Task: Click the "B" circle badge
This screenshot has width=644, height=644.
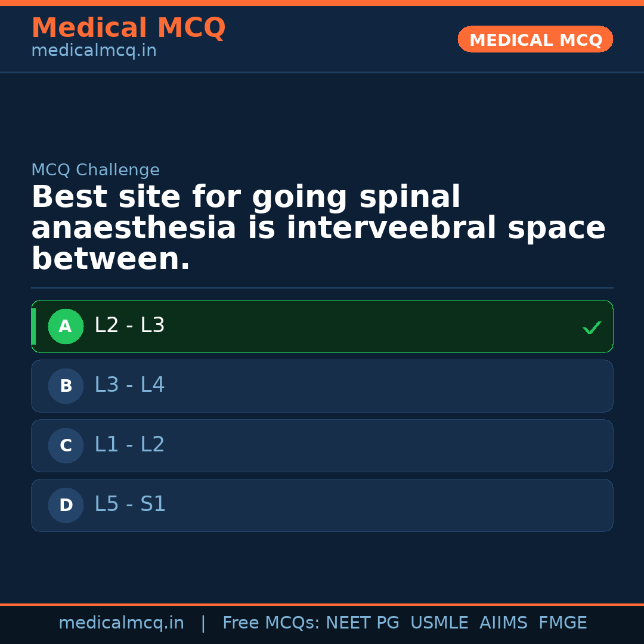Action: click(66, 386)
